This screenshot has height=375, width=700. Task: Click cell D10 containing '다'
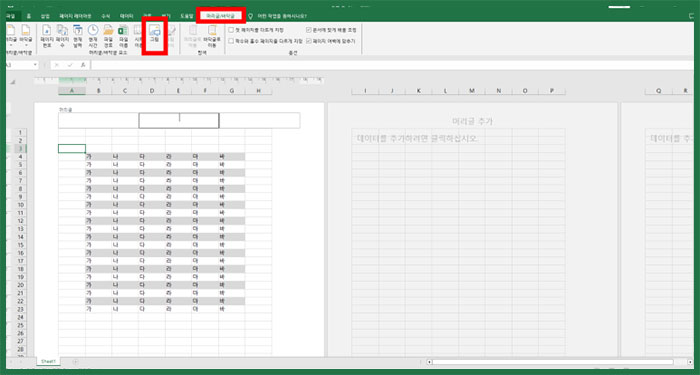click(x=152, y=205)
